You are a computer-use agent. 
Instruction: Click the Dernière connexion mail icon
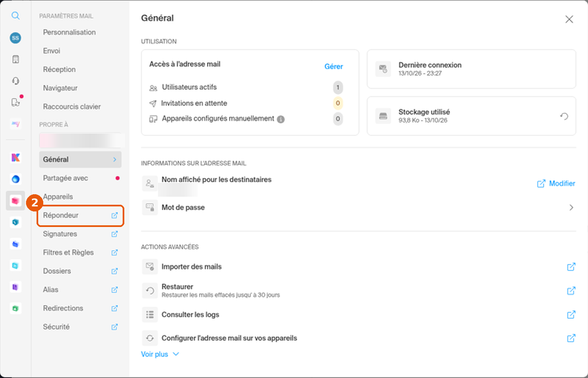coord(383,69)
